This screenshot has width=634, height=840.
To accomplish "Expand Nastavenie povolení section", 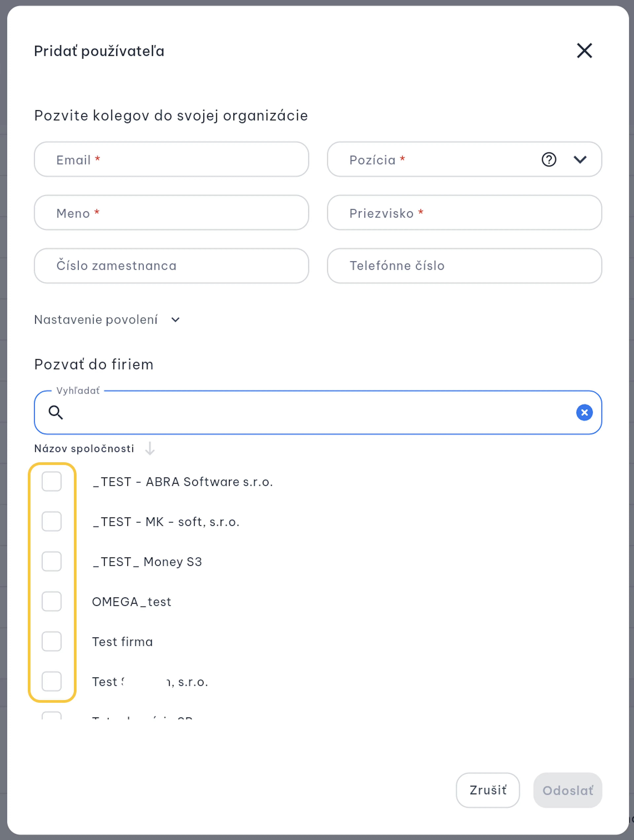I will [x=107, y=320].
